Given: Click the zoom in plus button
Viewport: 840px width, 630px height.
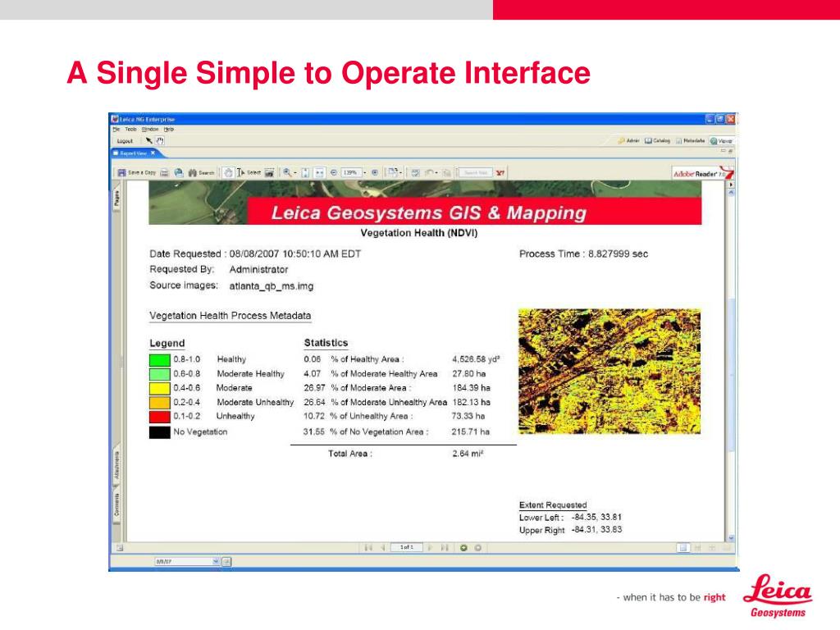Looking at the screenshot, I should coord(375,172).
